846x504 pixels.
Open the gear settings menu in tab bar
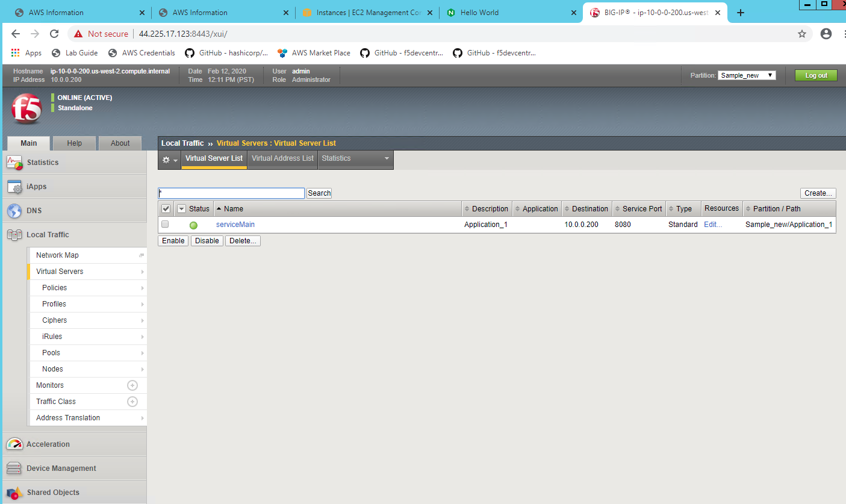pyautogui.click(x=169, y=160)
